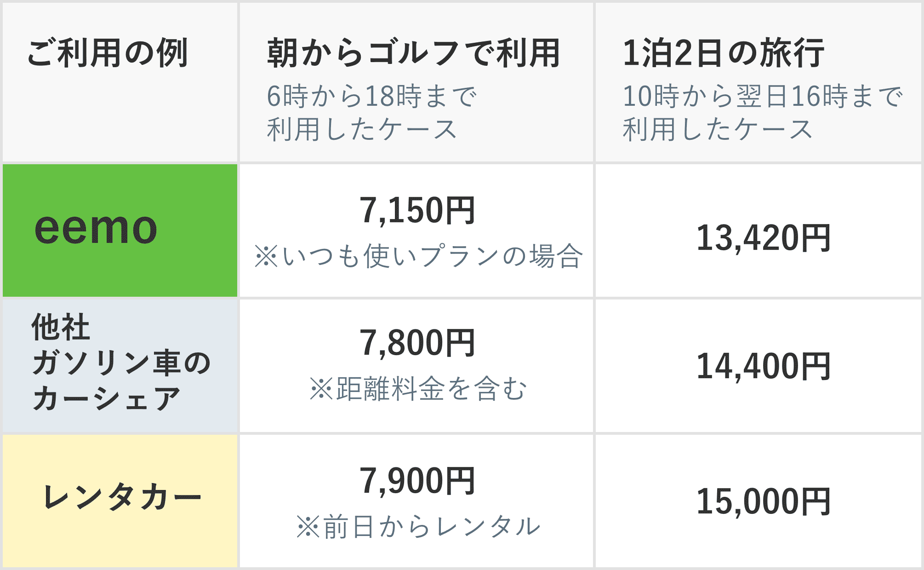Click the 14,400円 car share price

764,366
